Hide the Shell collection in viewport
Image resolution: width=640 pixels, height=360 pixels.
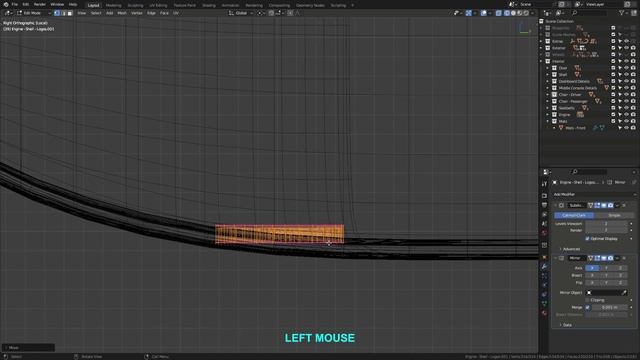[x=626, y=75]
